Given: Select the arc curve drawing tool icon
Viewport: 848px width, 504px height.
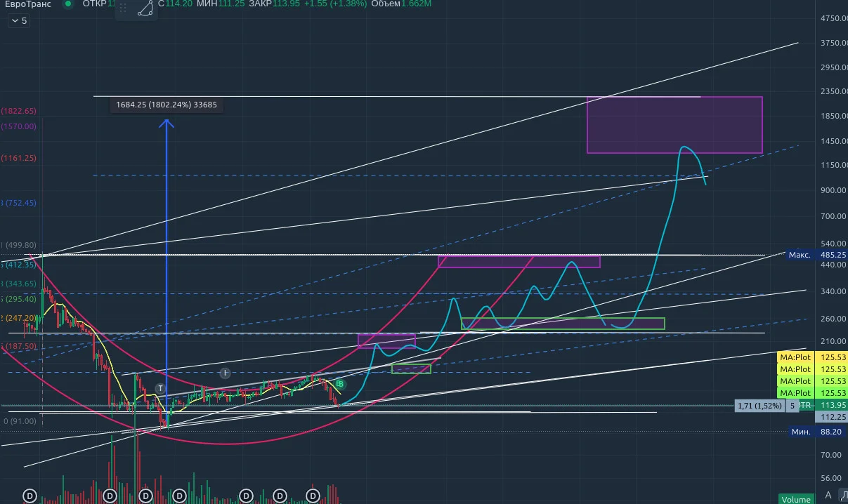Looking at the screenshot, I should click(x=145, y=9).
